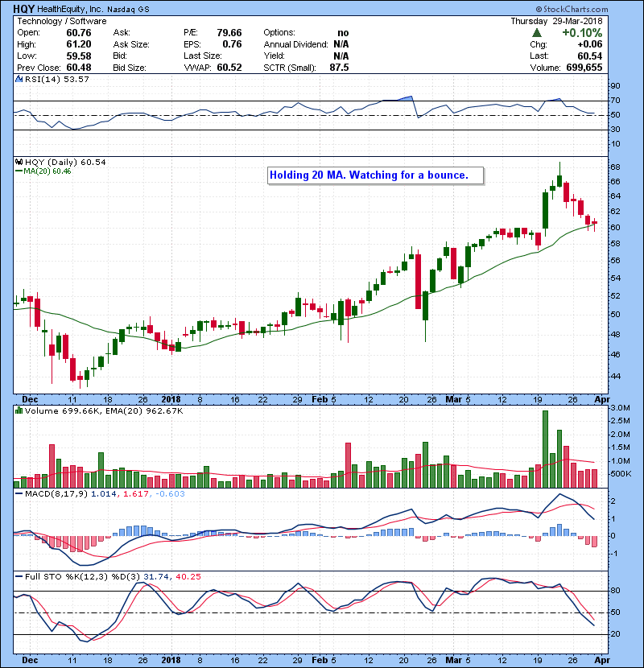Click the green MA(20) legend swatch
The image size is (644, 668).
tap(18, 171)
